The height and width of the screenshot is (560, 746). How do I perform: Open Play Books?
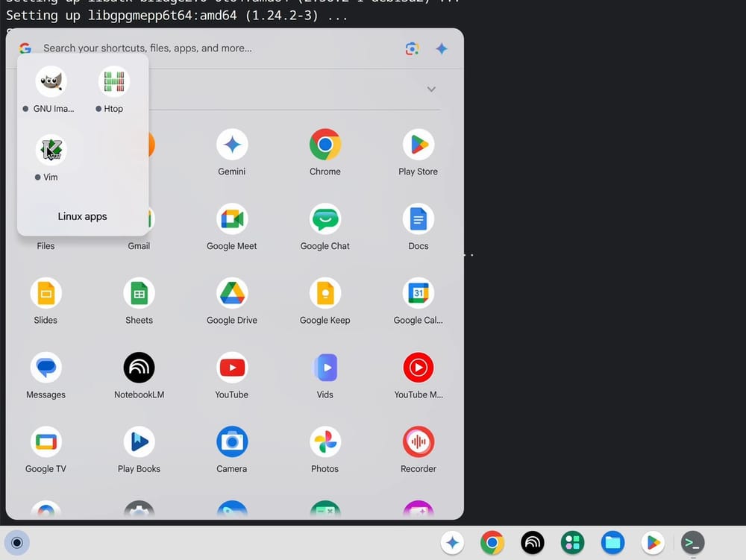point(139,441)
